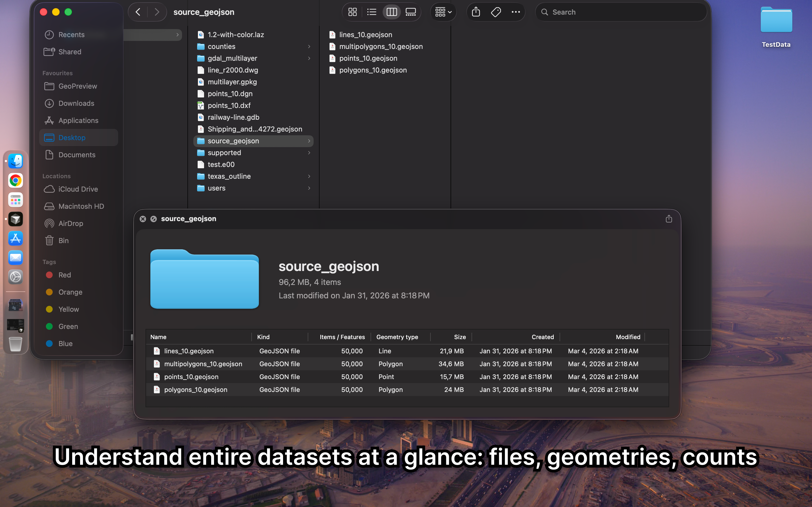Open Downloads in the sidebar
The height and width of the screenshot is (507, 812).
76,103
